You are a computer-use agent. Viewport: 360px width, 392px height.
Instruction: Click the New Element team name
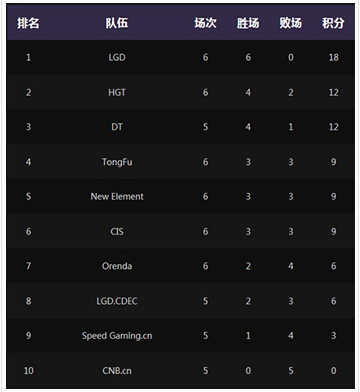coord(117,197)
